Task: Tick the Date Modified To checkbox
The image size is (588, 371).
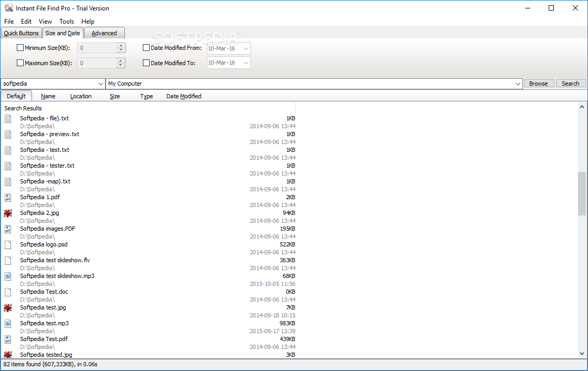Action: pyautogui.click(x=146, y=63)
